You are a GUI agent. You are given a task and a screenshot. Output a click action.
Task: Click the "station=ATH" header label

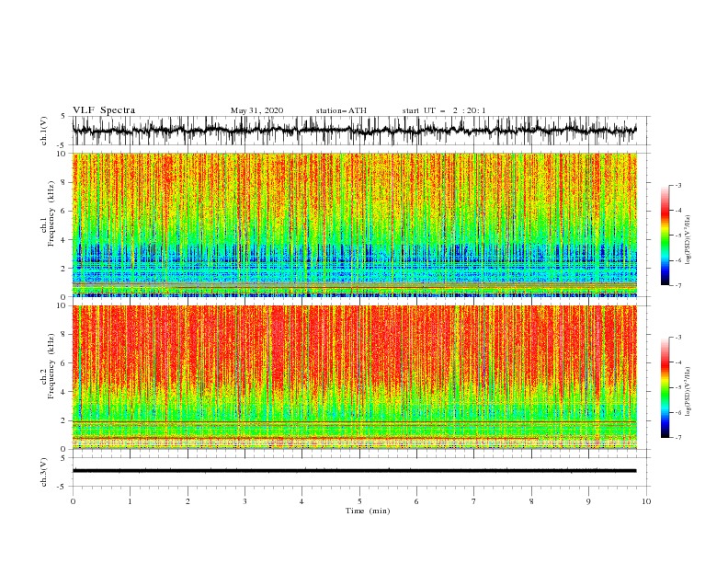(341, 110)
